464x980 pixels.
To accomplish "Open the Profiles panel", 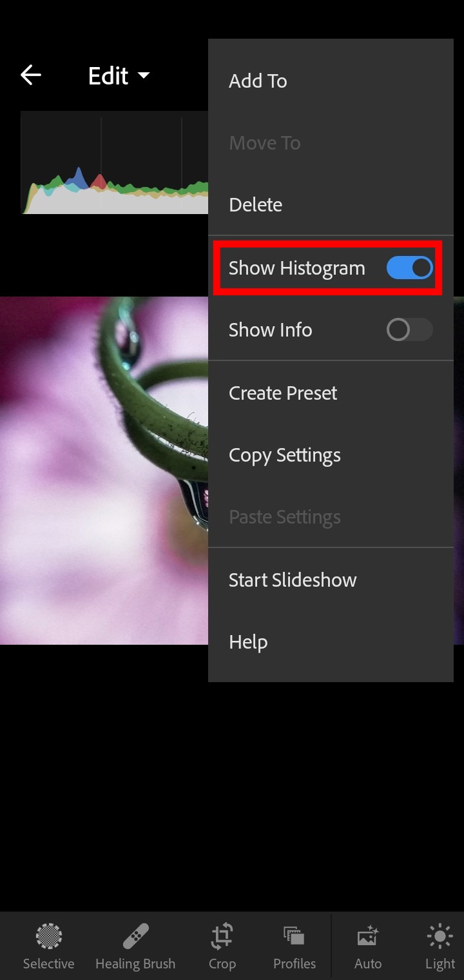I will click(x=295, y=945).
